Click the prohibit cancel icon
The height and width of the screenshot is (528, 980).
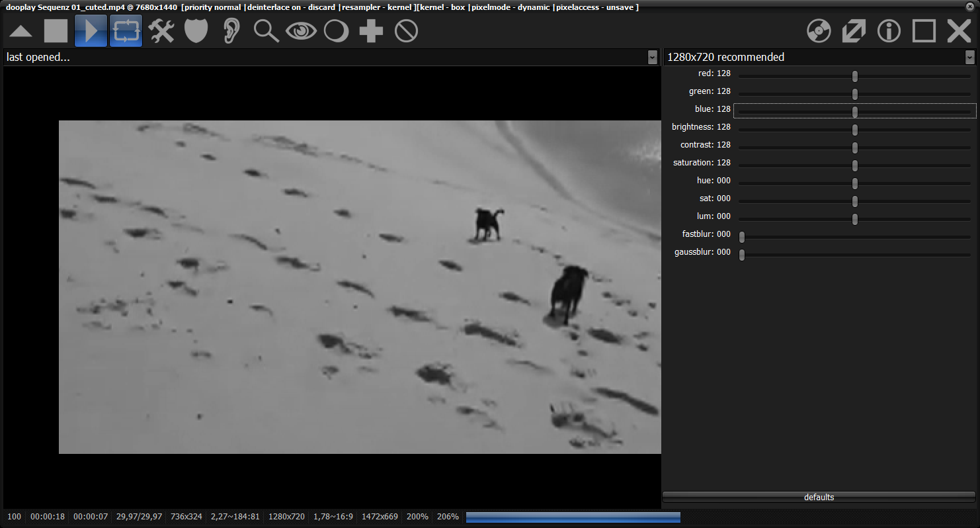[x=406, y=31]
